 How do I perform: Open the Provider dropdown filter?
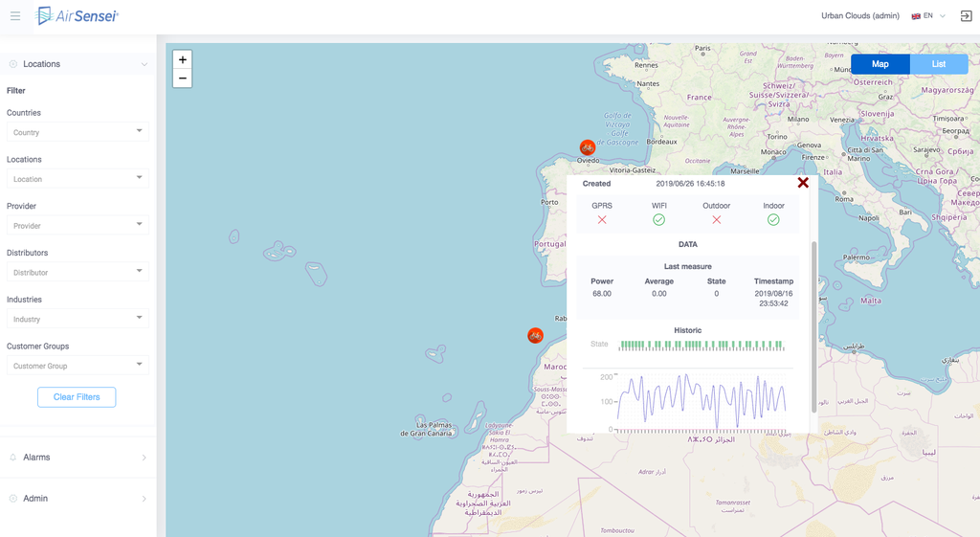(78, 226)
